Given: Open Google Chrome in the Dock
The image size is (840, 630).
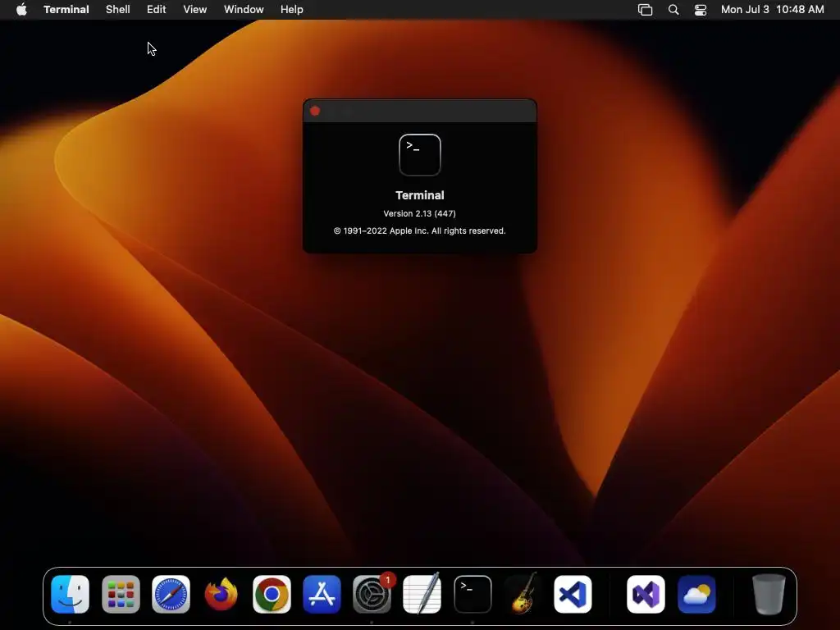Looking at the screenshot, I should [x=272, y=594].
